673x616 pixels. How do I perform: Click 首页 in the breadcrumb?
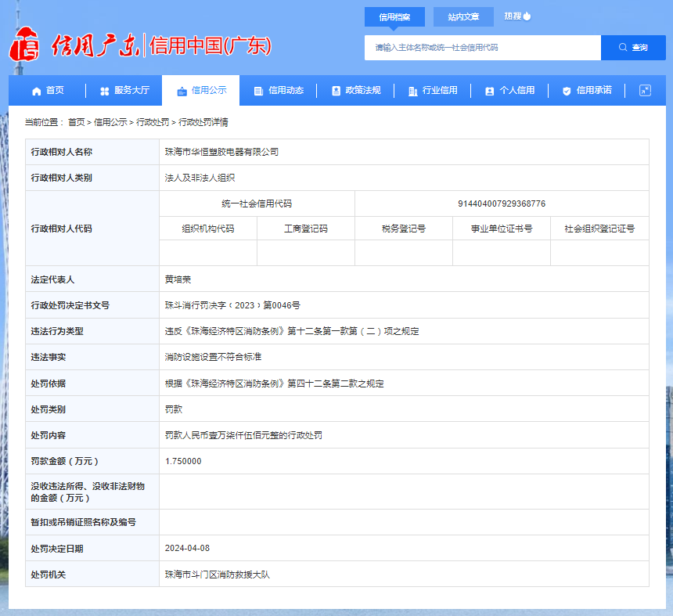coord(77,122)
